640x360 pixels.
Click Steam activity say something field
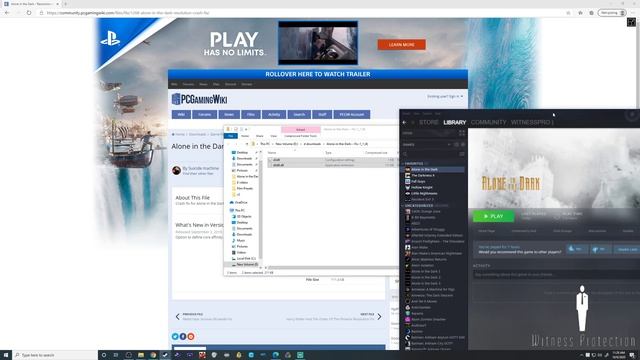pyautogui.click(x=556, y=275)
